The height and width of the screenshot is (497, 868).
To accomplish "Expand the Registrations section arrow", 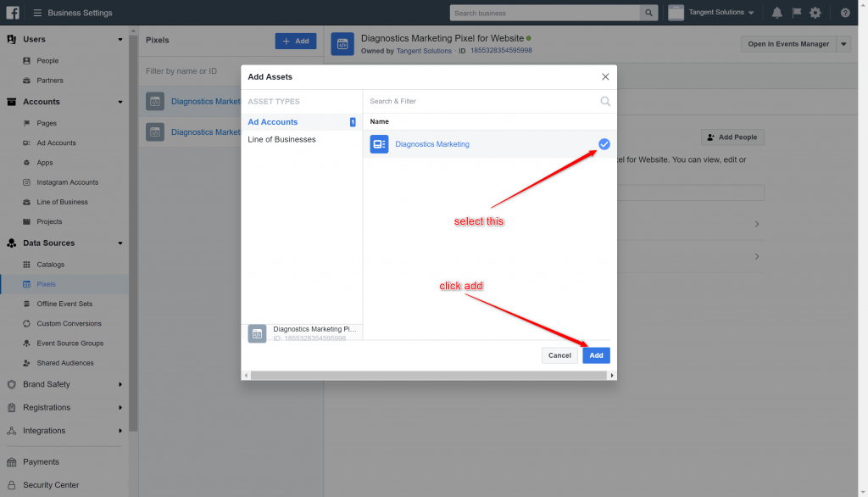I will click(x=120, y=408).
